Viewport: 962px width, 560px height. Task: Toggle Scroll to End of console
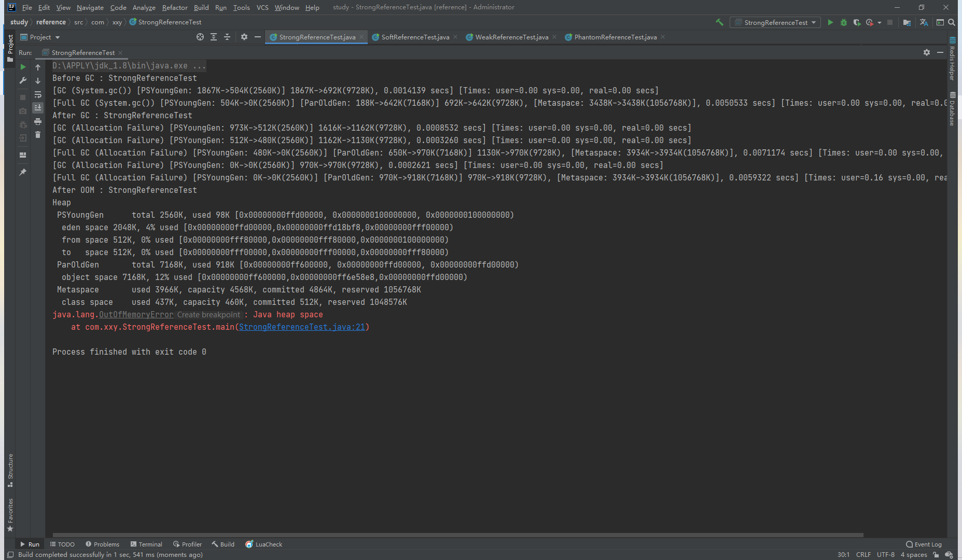(38, 108)
